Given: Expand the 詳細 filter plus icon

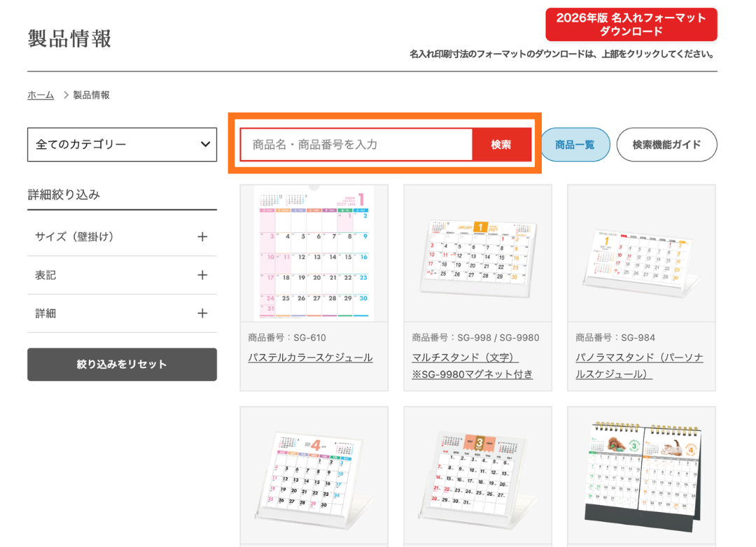Looking at the screenshot, I should [x=202, y=313].
